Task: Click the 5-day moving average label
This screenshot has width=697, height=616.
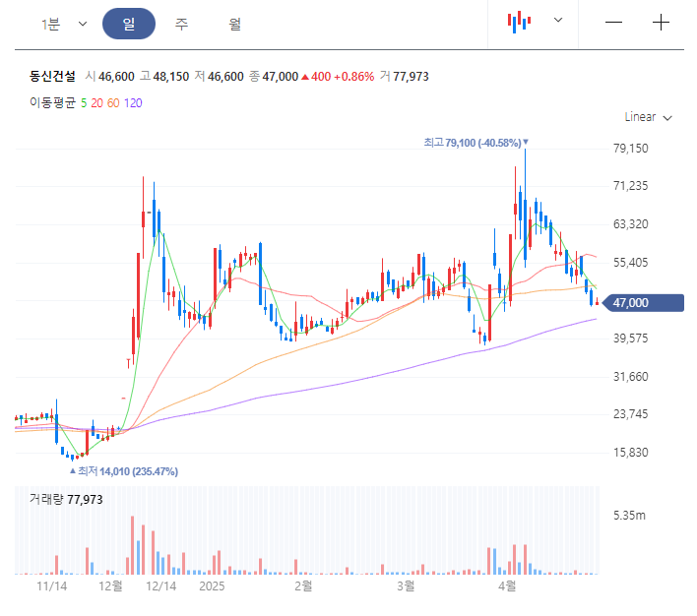Action: point(84,103)
